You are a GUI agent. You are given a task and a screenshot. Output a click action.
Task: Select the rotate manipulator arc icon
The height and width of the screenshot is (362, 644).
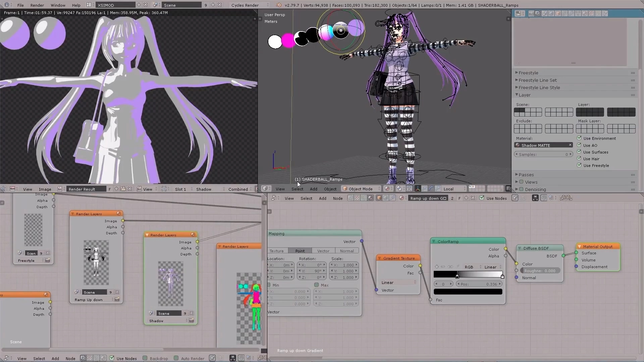[x=431, y=189]
